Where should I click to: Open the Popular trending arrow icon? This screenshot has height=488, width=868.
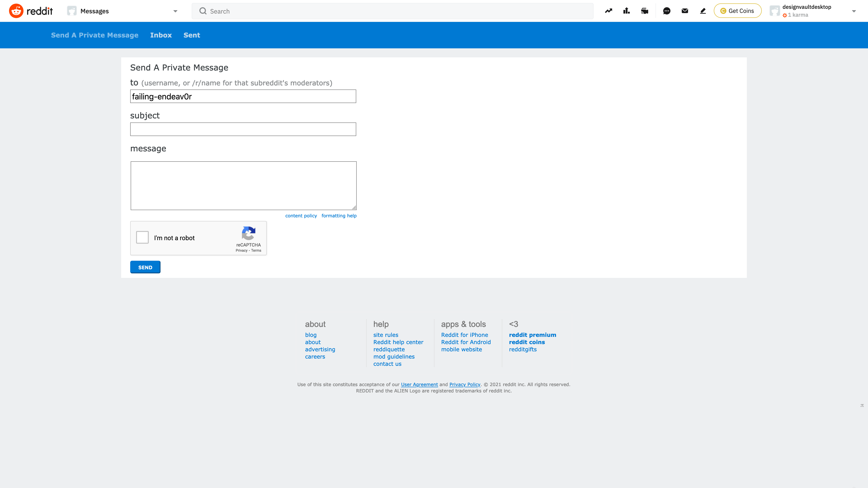[609, 11]
